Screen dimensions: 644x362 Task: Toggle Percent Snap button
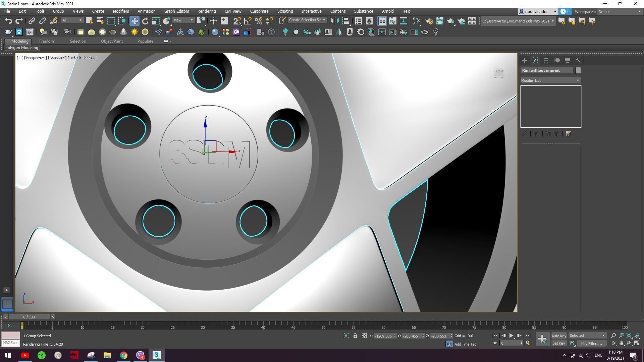(258, 21)
